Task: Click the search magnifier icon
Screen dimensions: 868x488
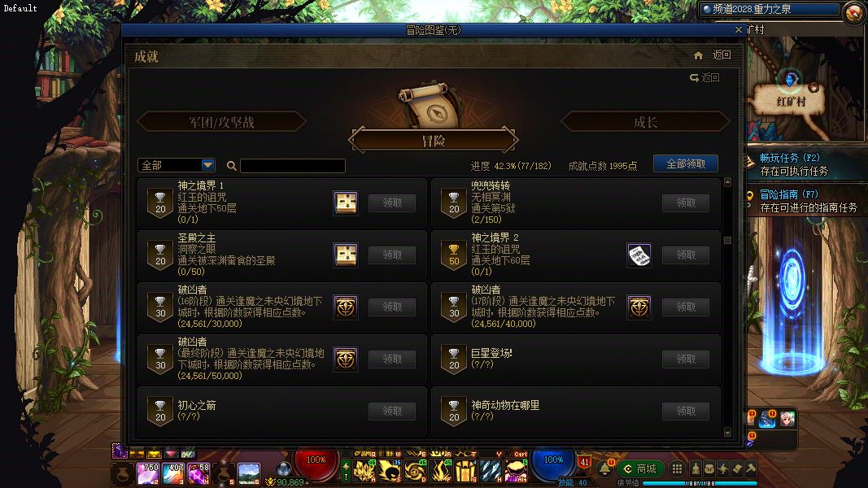Action: (x=231, y=165)
